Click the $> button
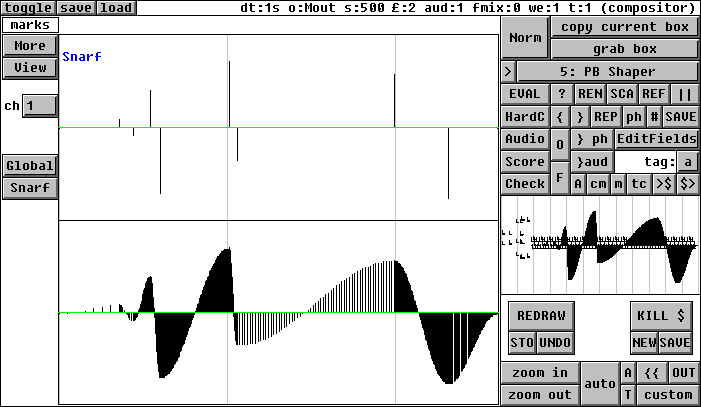The width and height of the screenshot is (701, 407). (688, 184)
